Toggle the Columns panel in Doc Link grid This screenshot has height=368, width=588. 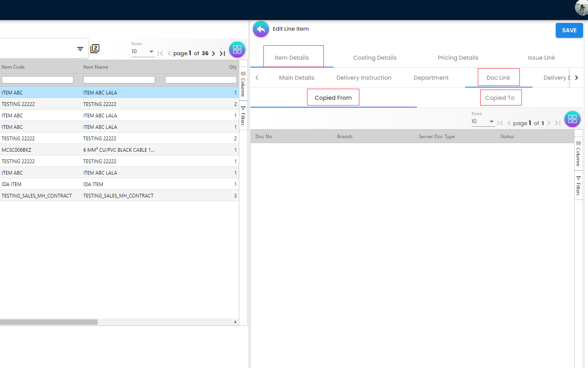[x=578, y=154]
